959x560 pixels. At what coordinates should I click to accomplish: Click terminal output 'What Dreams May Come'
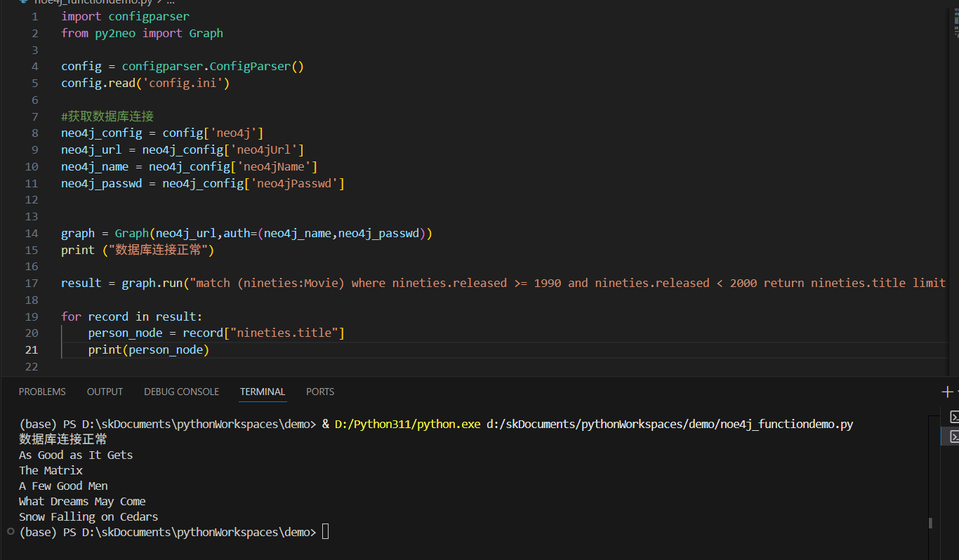click(x=82, y=501)
